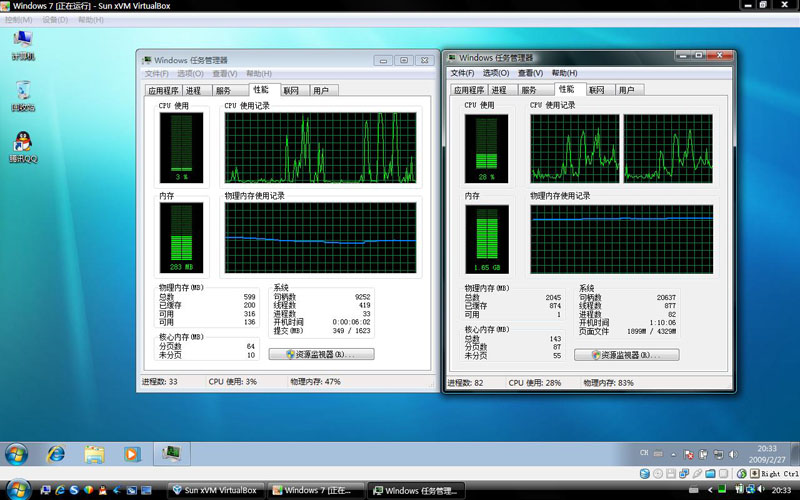Click the host Start orb
The height and width of the screenshot is (500, 800).
[19, 490]
